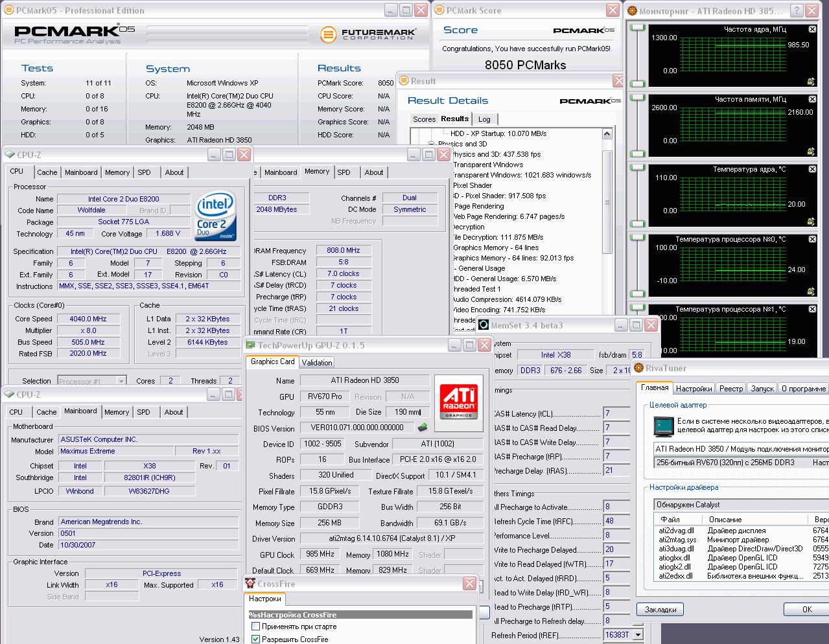Click the Core Speed 4040.0 MHz field
829x644 pixels.
(88, 319)
